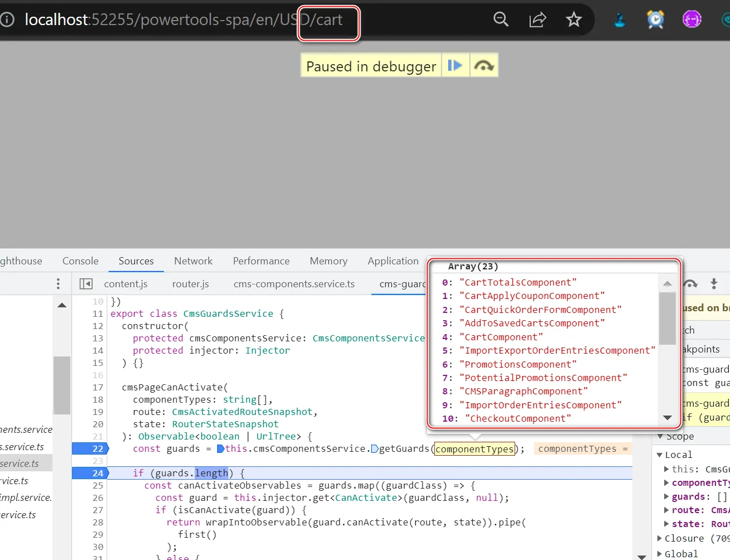Set breakpoint on line 25

(x=98, y=485)
